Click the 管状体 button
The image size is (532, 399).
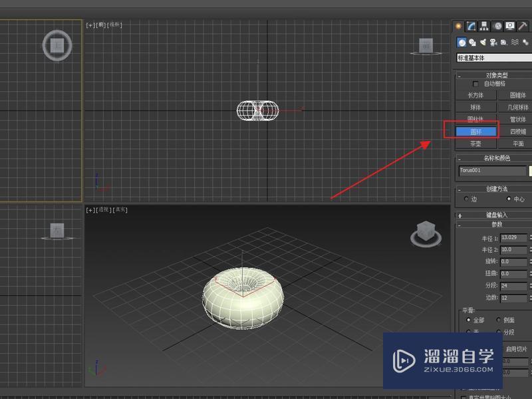point(515,119)
